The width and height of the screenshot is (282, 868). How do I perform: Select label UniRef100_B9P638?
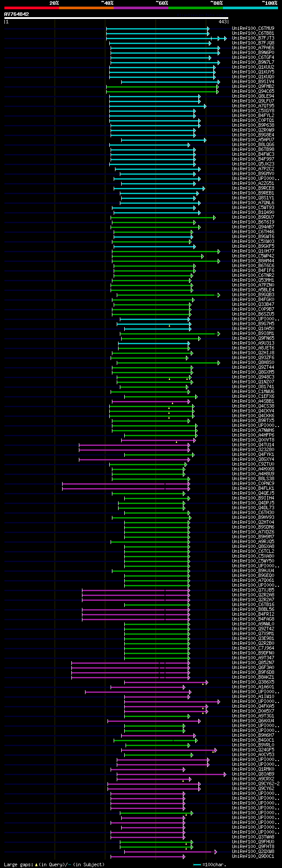point(253,125)
